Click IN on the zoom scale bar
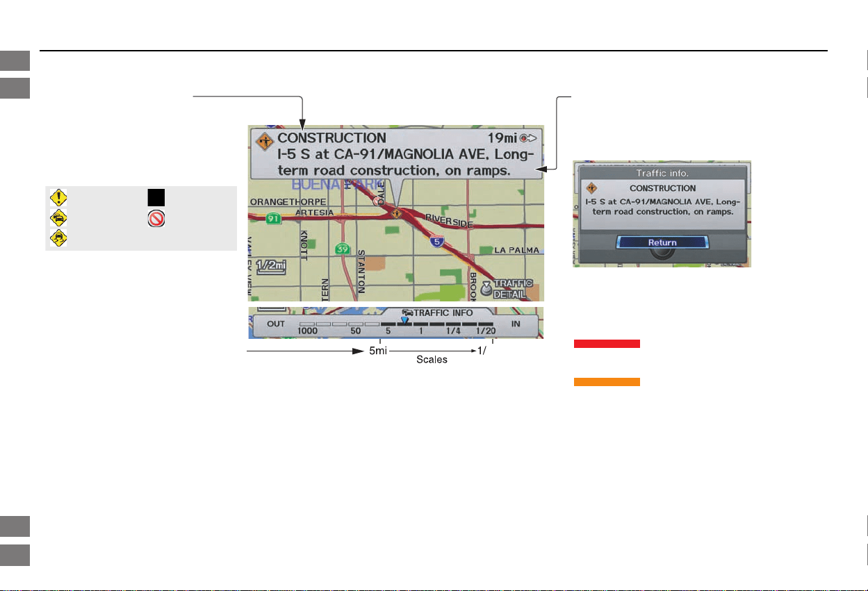The width and height of the screenshot is (868, 591). pyautogui.click(x=516, y=324)
